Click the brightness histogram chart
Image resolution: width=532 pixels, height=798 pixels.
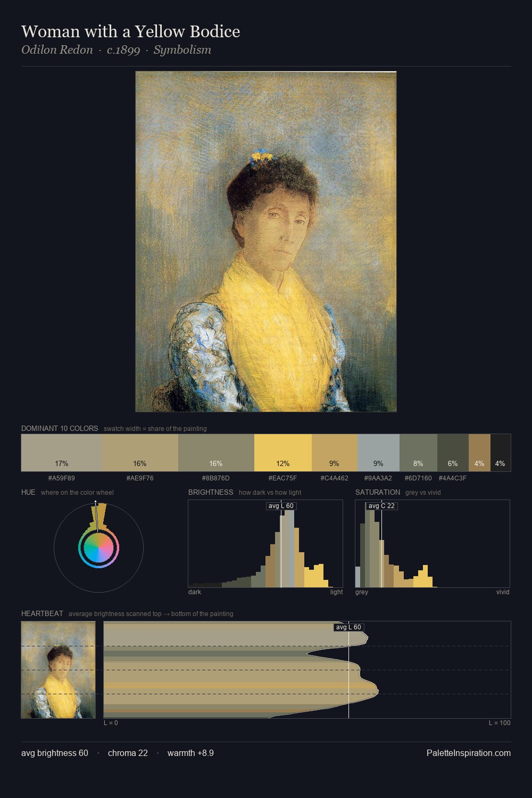coord(265,544)
